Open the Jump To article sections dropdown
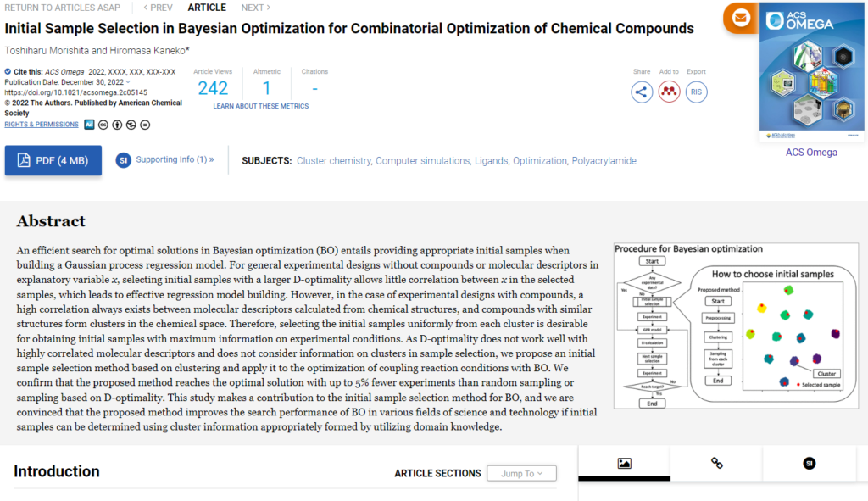This screenshot has height=501, width=868. [522, 473]
